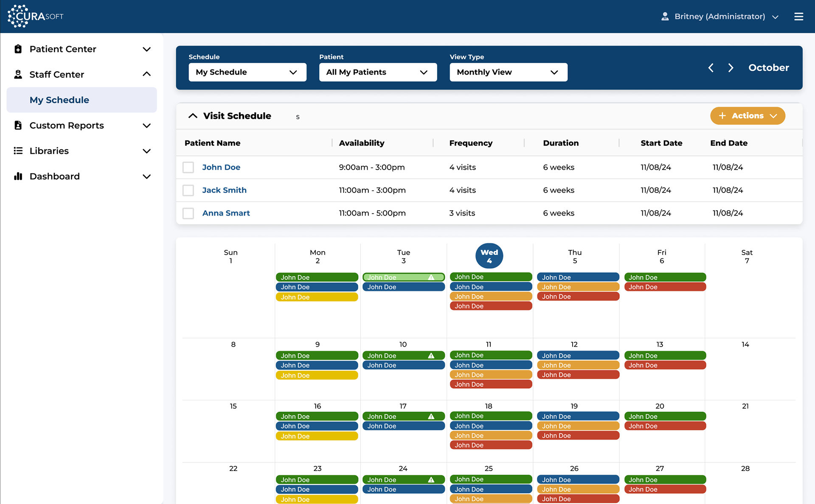
Task: Click the administrator user profile icon
Action: [665, 17]
